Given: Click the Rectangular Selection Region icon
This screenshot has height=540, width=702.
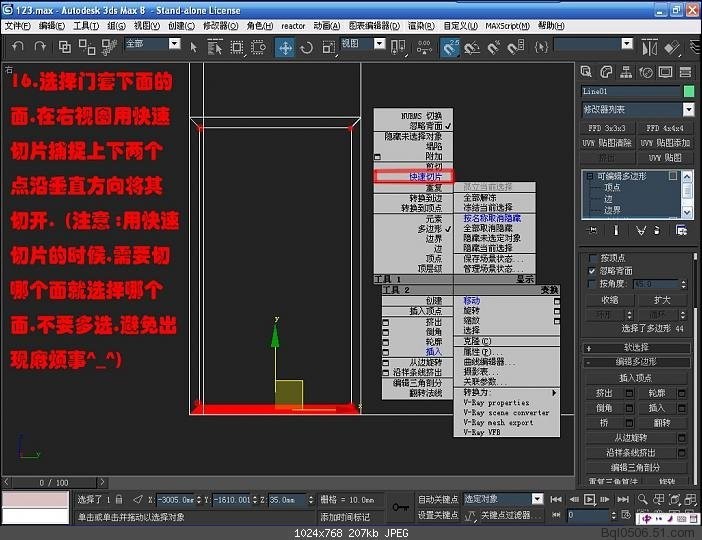Looking at the screenshot, I should (236, 47).
